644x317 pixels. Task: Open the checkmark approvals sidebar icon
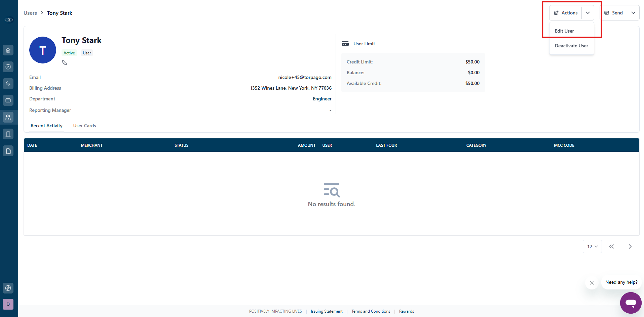pos(8,67)
